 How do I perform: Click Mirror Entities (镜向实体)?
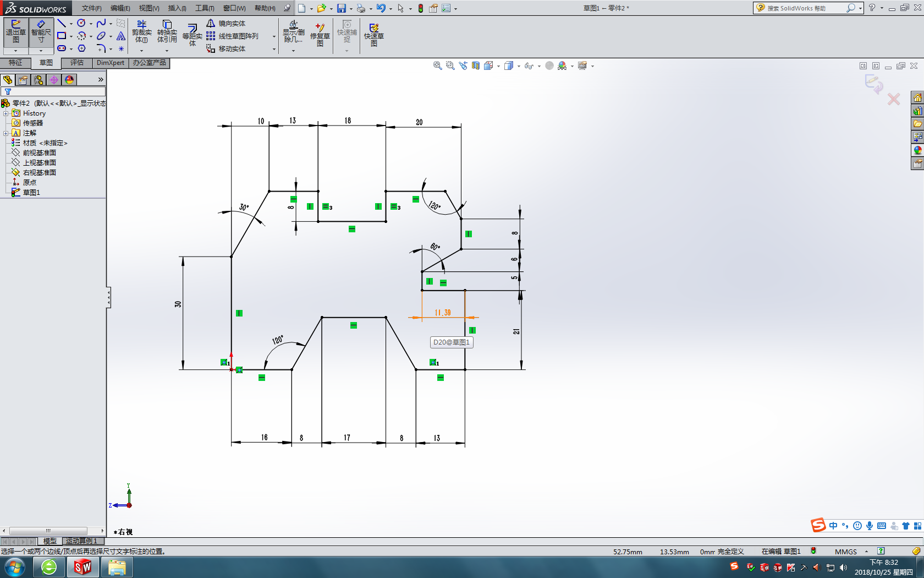(226, 23)
